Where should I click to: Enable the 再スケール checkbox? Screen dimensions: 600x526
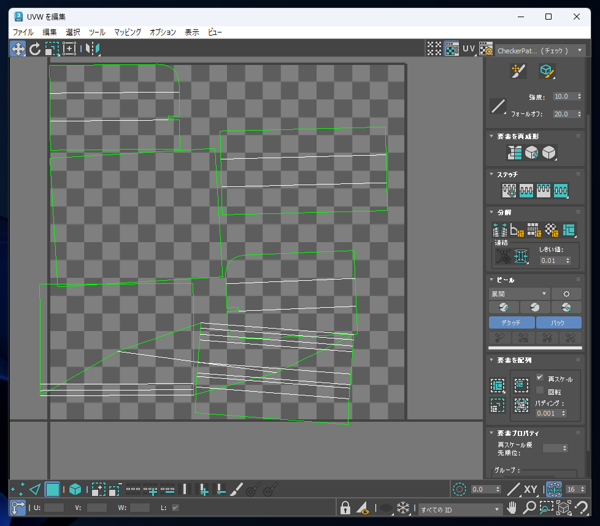(540, 378)
